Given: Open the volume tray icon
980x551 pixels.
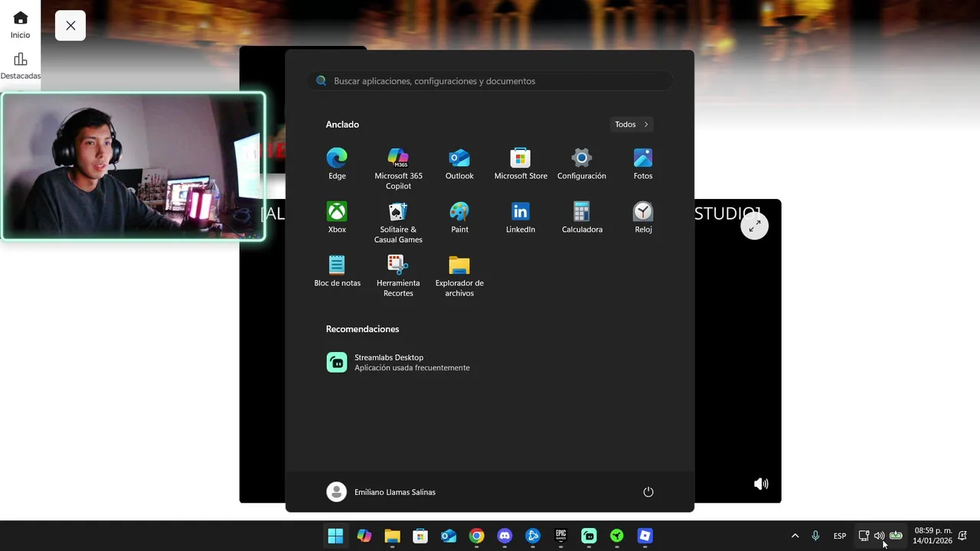Looking at the screenshot, I should point(879,536).
